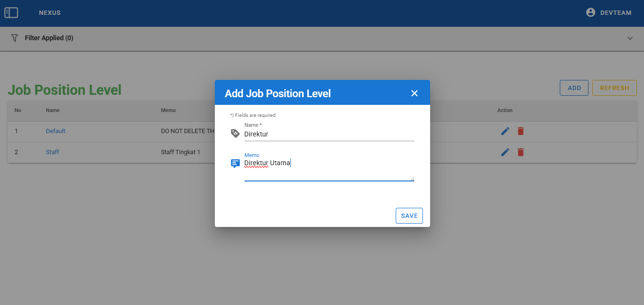
Task: Delete the Default row using trash icon
Action: pyautogui.click(x=521, y=131)
